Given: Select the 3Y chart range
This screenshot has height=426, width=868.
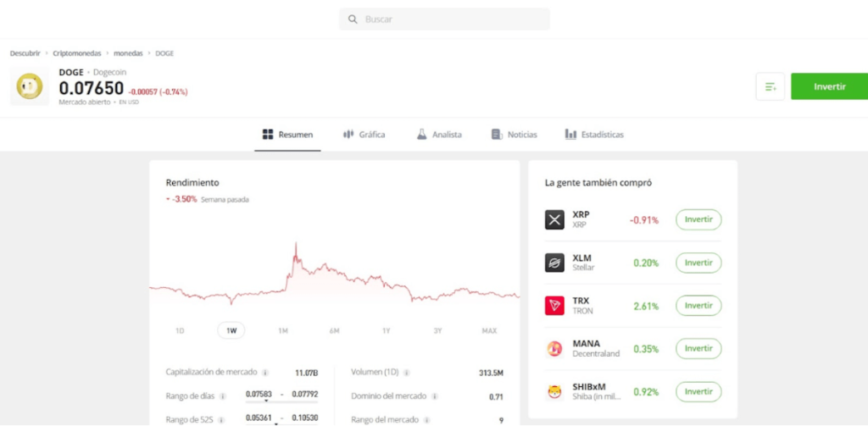Looking at the screenshot, I should [437, 331].
